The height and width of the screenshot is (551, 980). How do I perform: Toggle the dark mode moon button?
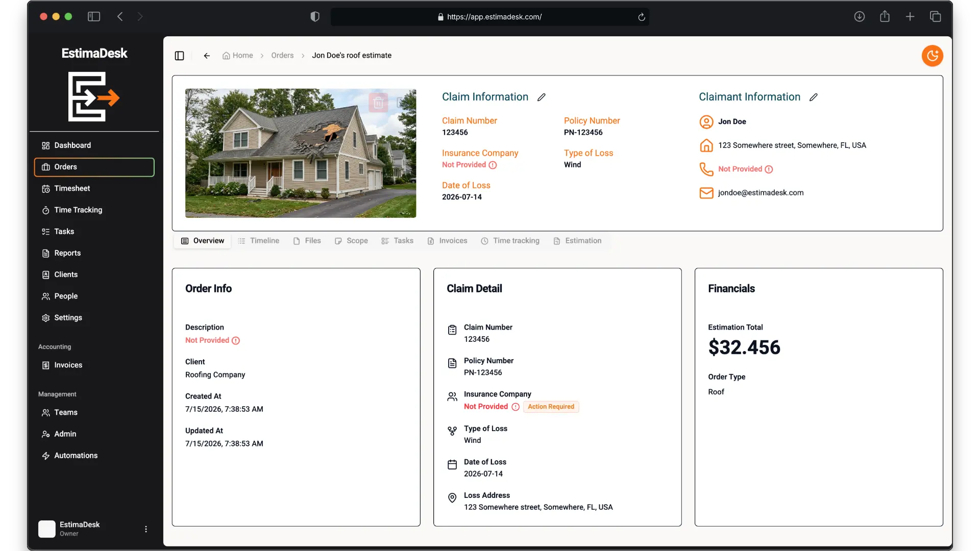click(932, 56)
